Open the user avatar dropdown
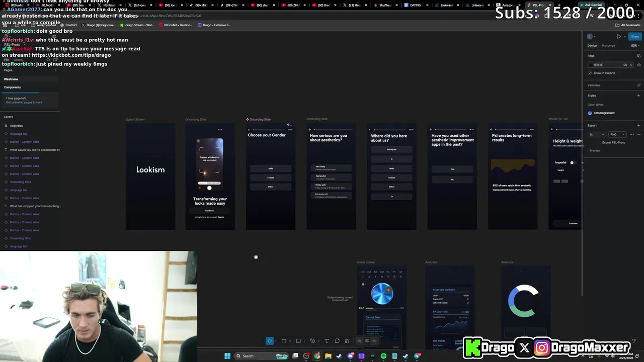The image size is (644, 362). 592,36
